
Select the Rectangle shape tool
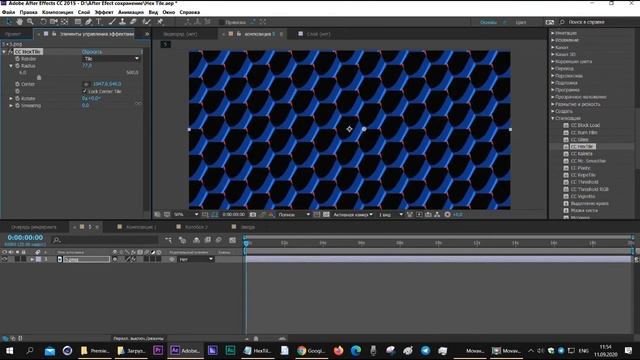pyautogui.click(x=78, y=22)
